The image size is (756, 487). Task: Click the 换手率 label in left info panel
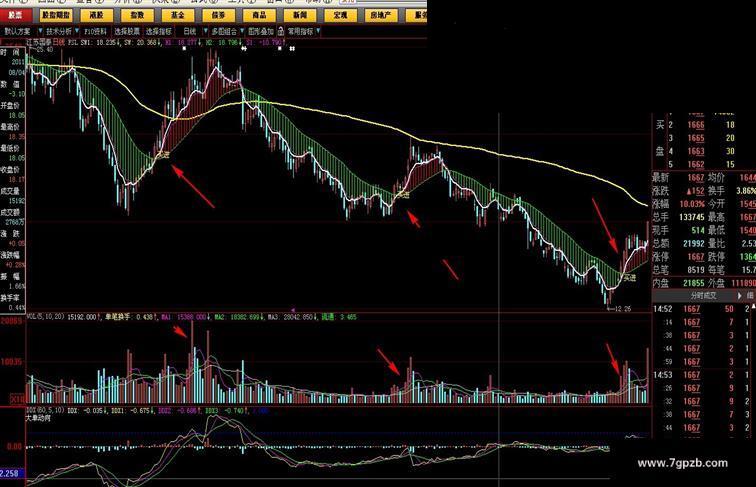(x=10, y=298)
